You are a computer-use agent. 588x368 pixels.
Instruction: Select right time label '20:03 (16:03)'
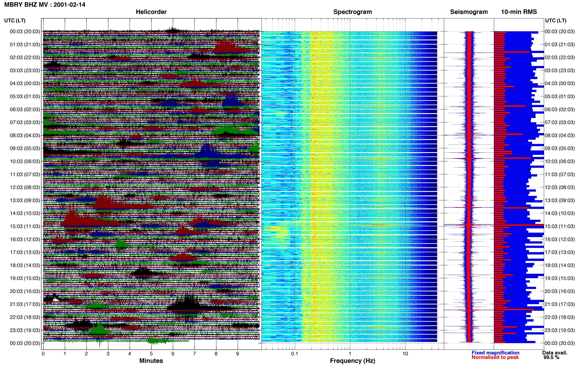(560, 291)
